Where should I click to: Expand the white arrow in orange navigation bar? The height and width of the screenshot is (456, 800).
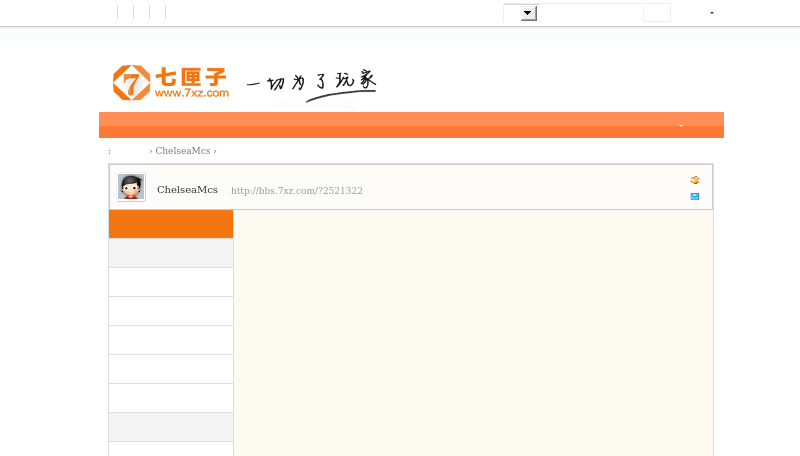681,125
